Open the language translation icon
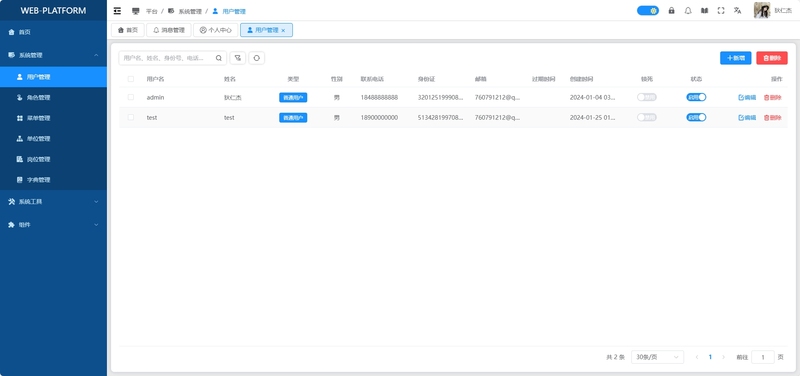The image size is (800, 376). (737, 11)
